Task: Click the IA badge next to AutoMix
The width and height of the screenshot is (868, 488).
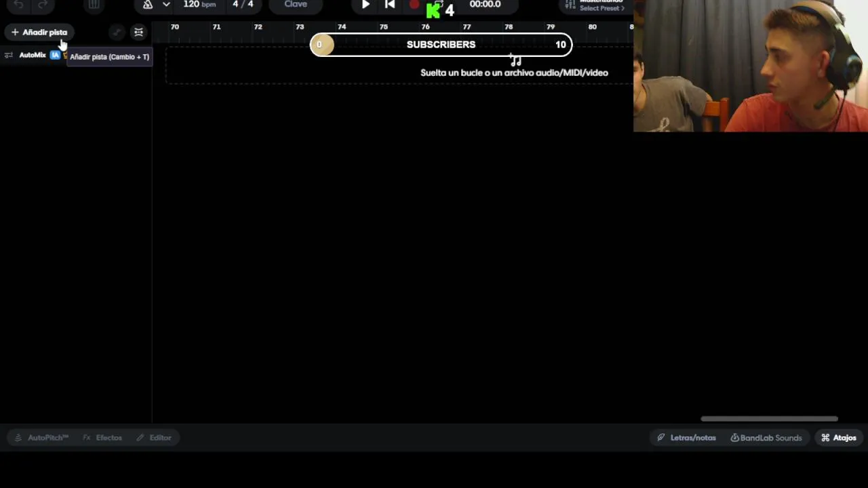Action: click(55, 55)
